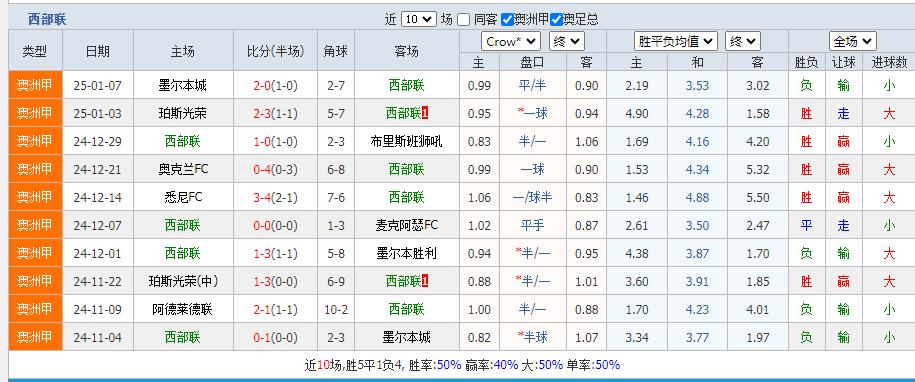
Task: Click the 角球 column header
Action: point(336,51)
